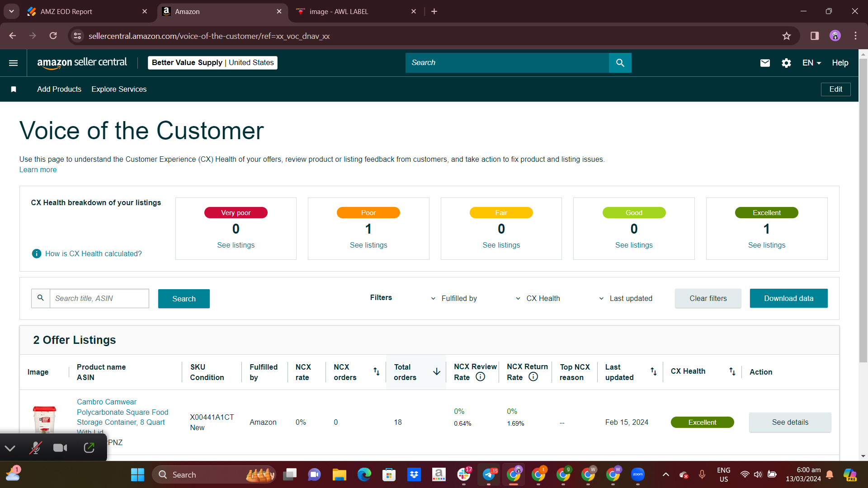Click the bookmark icon beside Add Products
Viewport: 868px width, 488px height.
[14, 89]
